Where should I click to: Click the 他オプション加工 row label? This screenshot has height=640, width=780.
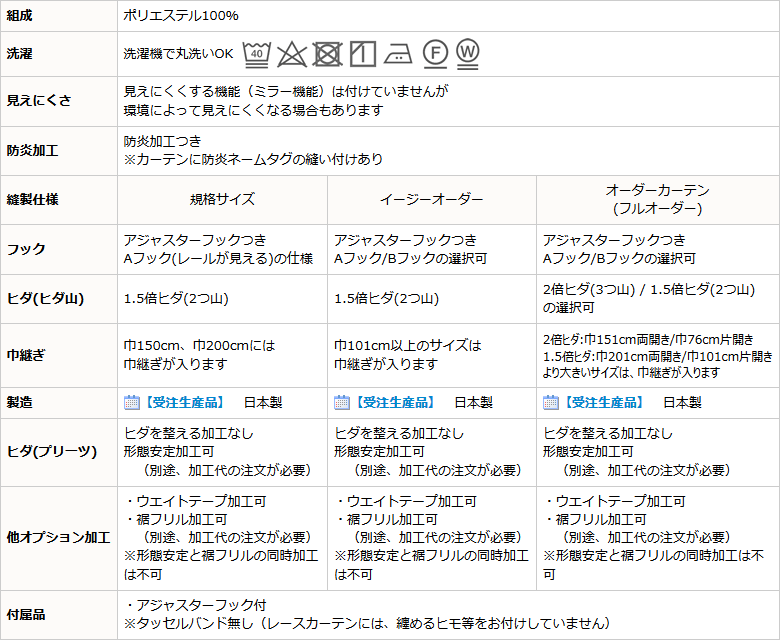click(58, 537)
